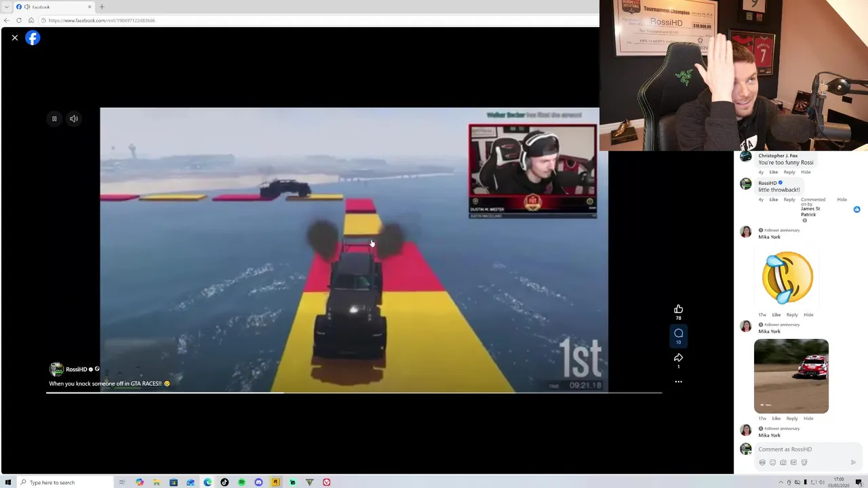Expand the tab list dropdown arrow
Screen dimensions: 868x488
click(6, 7)
